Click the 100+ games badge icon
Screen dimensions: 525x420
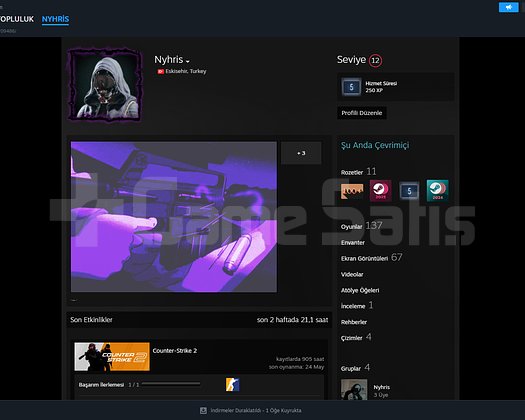(352, 191)
